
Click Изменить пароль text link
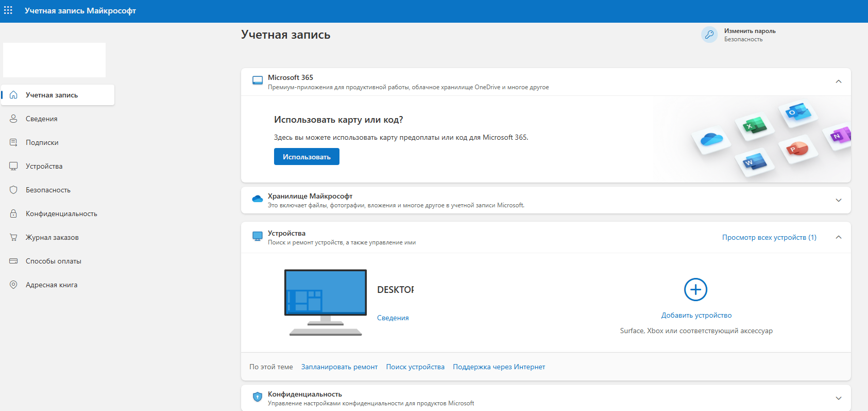750,31
